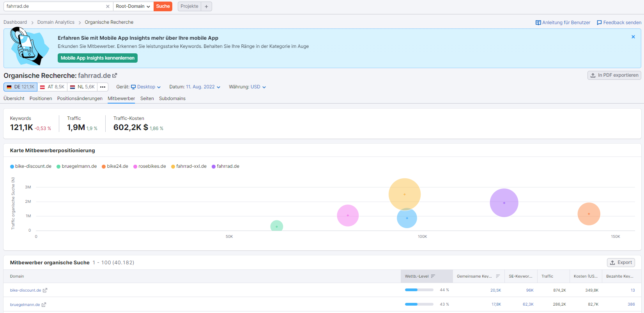Toggle bruegelmann.de legend in chart
This screenshot has width=644, height=313.
tap(77, 166)
